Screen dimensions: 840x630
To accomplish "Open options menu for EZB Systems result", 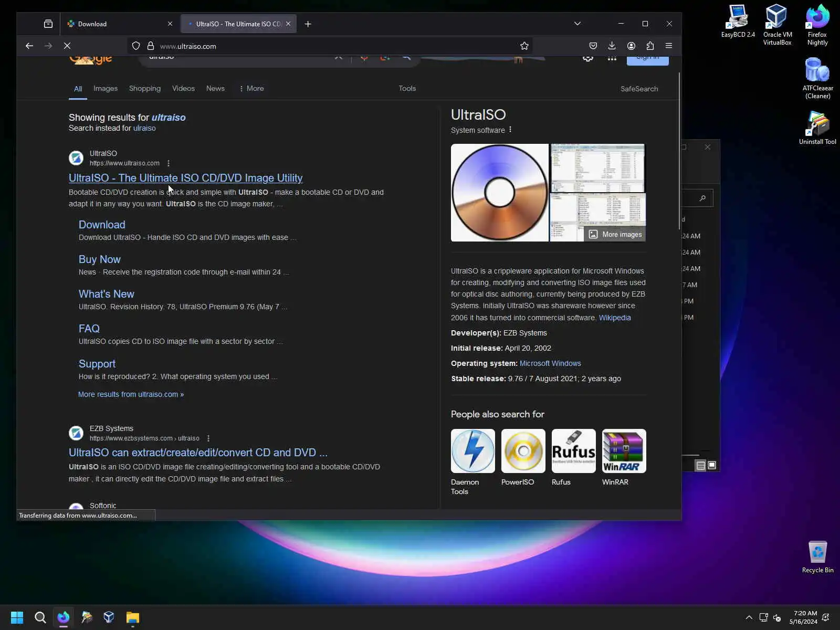I will pyautogui.click(x=208, y=438).
